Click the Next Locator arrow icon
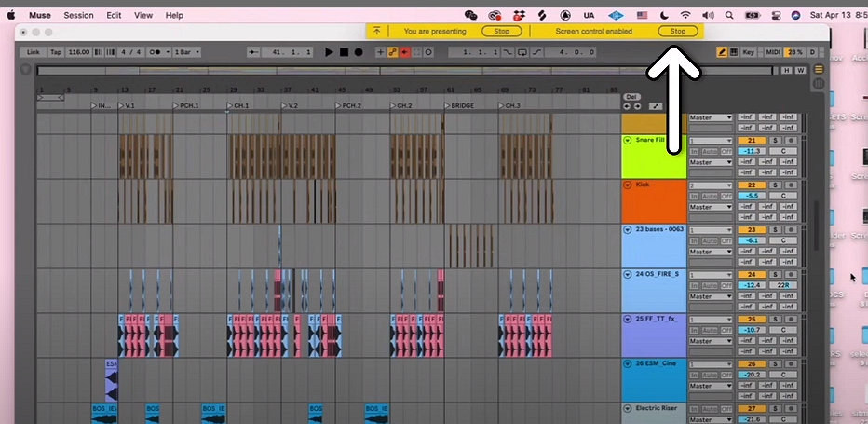Screen dimensions: 868x424 tap(637, 106)
